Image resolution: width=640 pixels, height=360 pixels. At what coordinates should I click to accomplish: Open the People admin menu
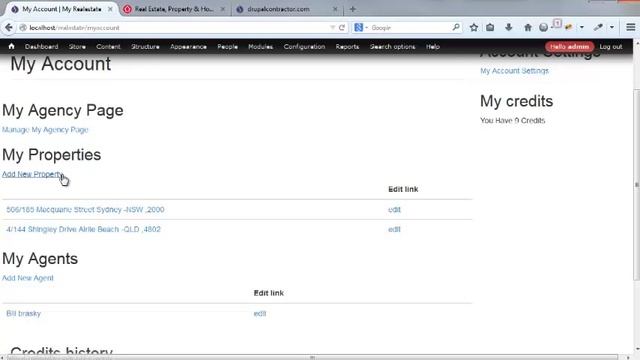click(x=227, y=47)
